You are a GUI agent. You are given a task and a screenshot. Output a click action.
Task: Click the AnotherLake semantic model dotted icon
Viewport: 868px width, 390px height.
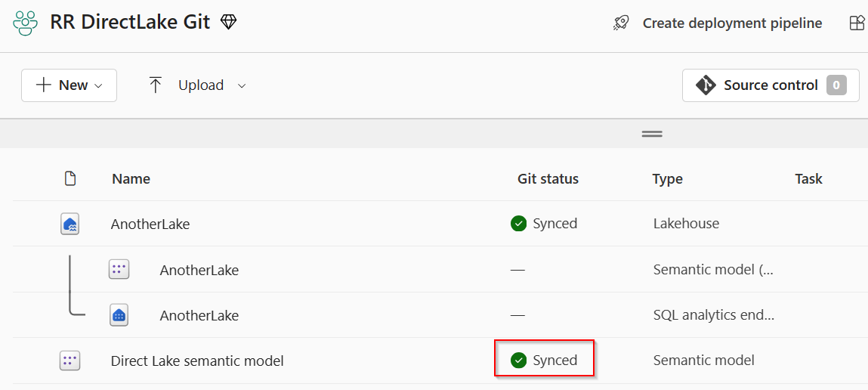119,270
